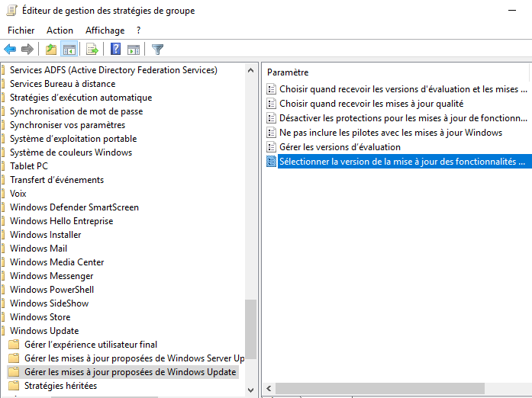532x398 pixels.
Task: Open the Action menu
Action: [60, 30]
